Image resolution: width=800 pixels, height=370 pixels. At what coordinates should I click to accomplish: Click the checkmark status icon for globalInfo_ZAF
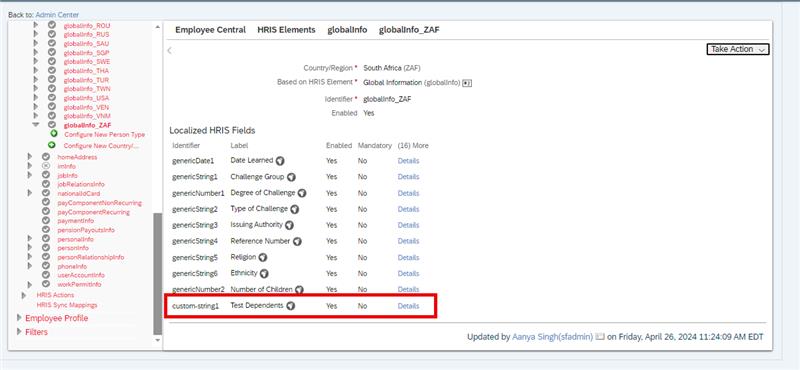tap(52, 125)
